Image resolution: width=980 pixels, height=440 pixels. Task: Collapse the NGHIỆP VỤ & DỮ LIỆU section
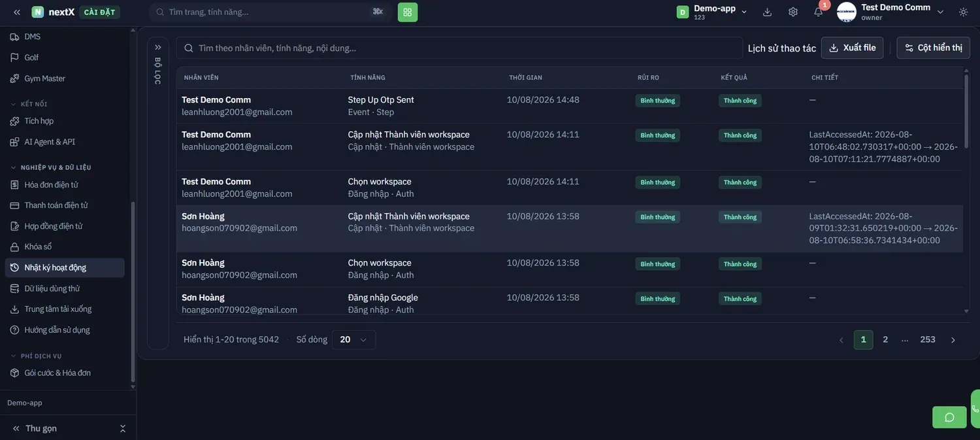pyautogui.click(x=51, y=167)
